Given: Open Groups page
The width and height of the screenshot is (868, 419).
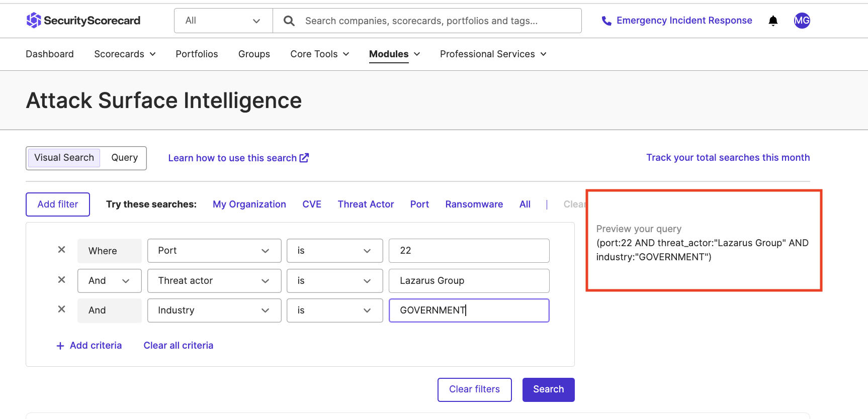Looking at the screenshot, I should click(x=254, y=54).
